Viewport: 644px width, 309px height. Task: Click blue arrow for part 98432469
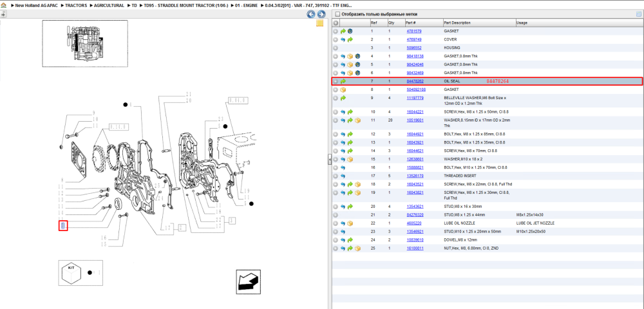pyautogui.click(x=343, y=73)
